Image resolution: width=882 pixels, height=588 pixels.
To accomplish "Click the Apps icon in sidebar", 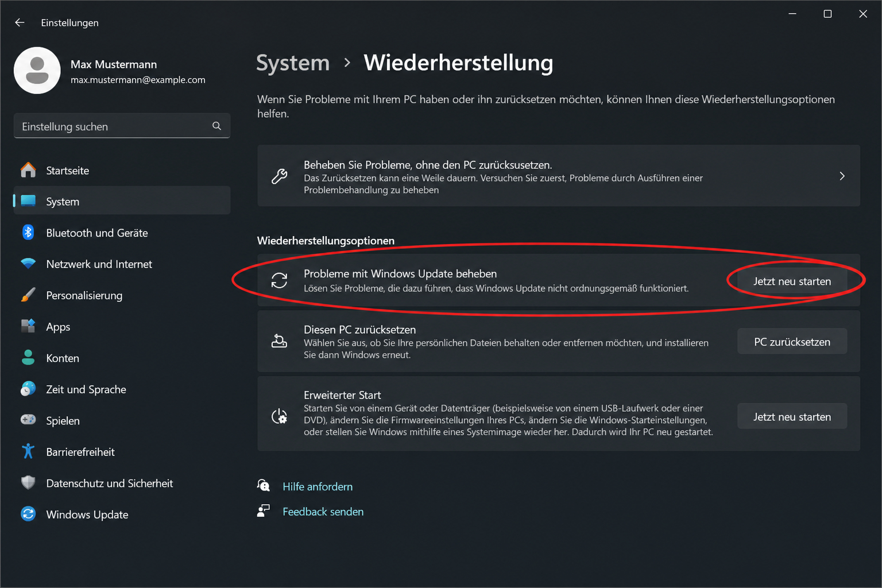I will pyautogui.click(x=28, y=326).
